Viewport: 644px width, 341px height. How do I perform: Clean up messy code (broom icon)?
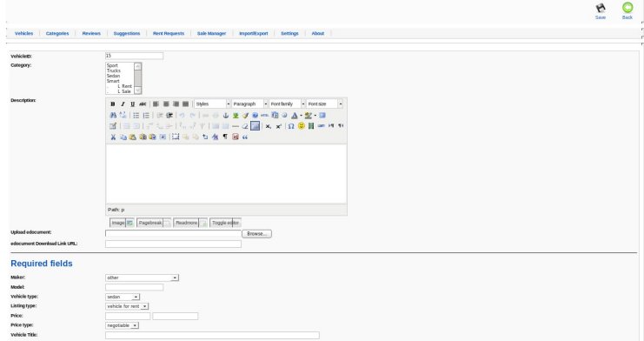tap(245, 115)
